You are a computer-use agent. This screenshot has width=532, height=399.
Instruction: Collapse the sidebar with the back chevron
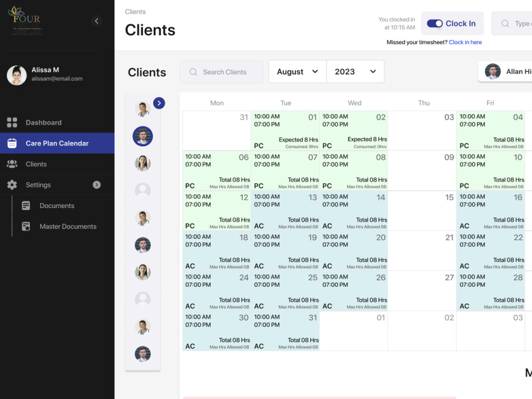[x=97, y=21]
